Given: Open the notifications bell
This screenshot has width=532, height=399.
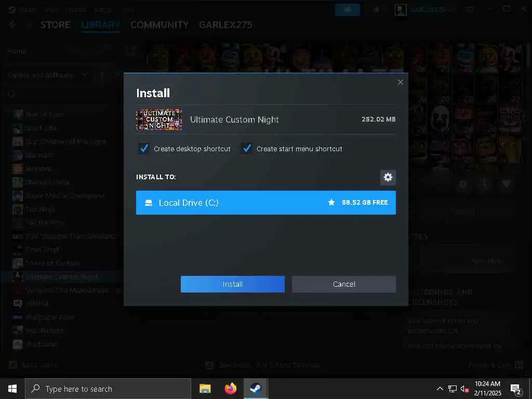Looking at the screenshot, I should point(376,9).
